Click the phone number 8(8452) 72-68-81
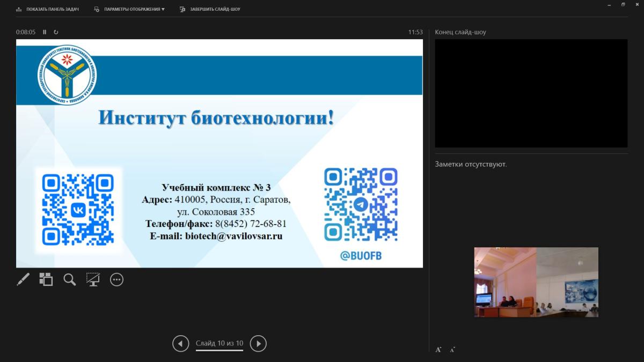This screenshot has width=644, height=362. (x=251, y=224)
